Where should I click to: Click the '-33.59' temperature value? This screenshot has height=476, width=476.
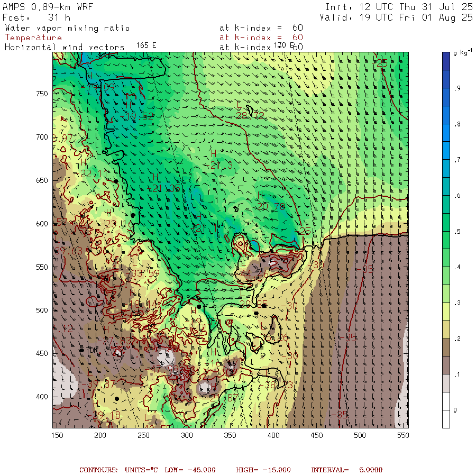click(x=143, y=273)
